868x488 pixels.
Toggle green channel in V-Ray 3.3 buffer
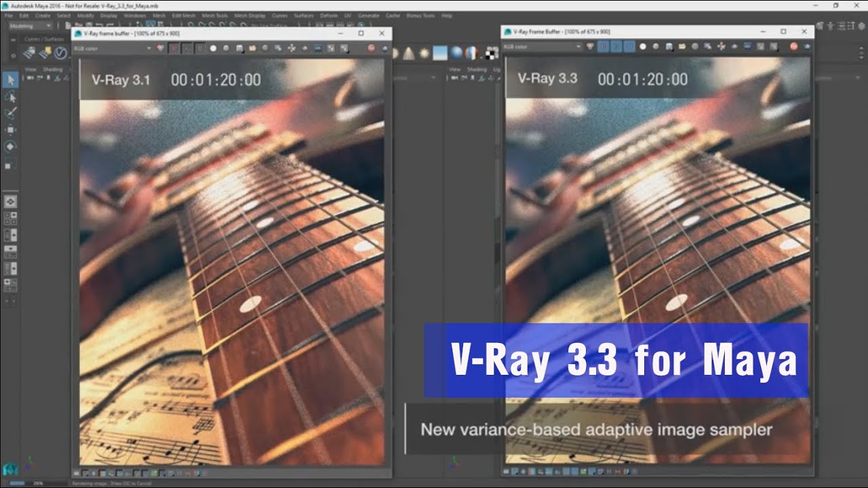(616, 47)
